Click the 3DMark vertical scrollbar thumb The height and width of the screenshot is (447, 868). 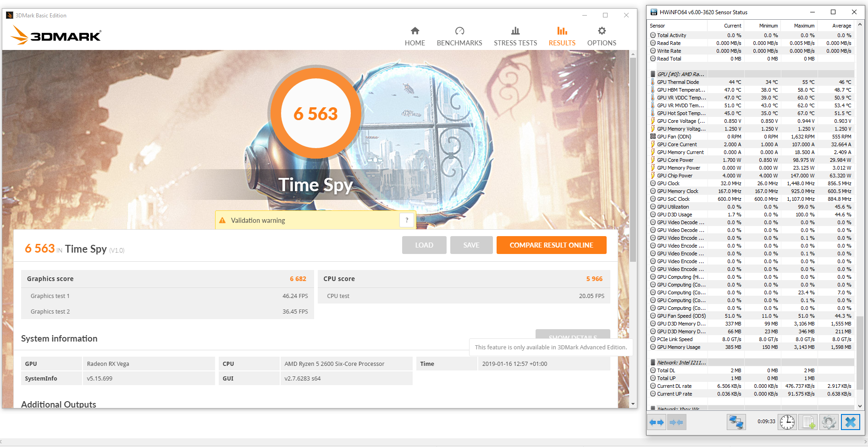point(633,160)
